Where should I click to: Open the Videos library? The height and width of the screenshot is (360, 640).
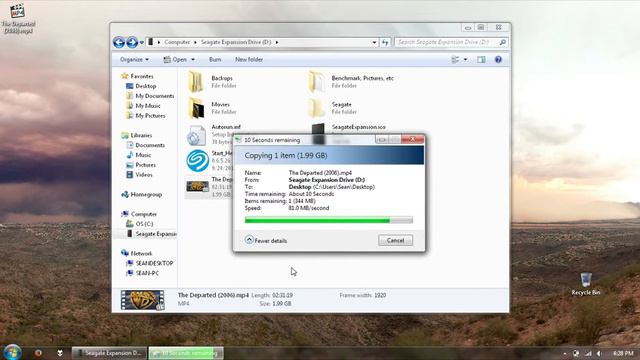144,175
